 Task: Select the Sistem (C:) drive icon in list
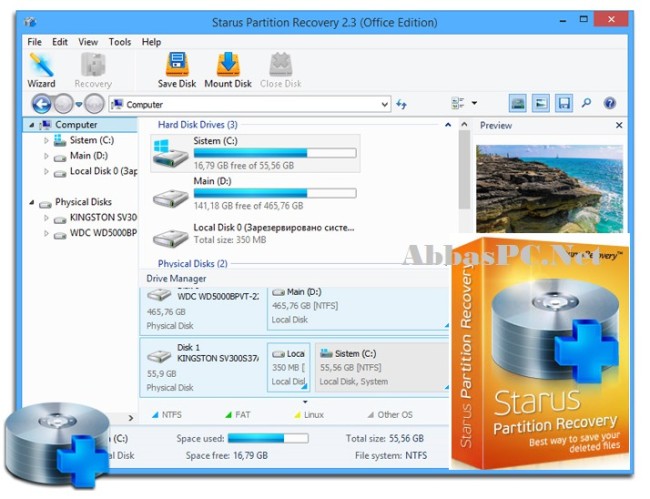170,153
